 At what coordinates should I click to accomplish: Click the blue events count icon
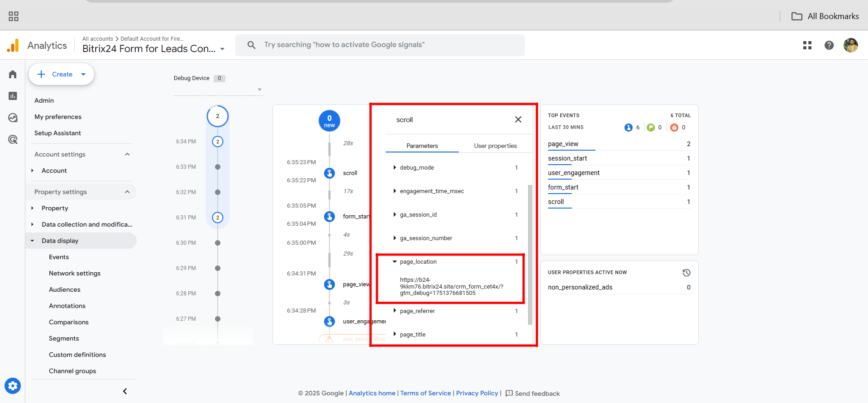tap(629, 128)
